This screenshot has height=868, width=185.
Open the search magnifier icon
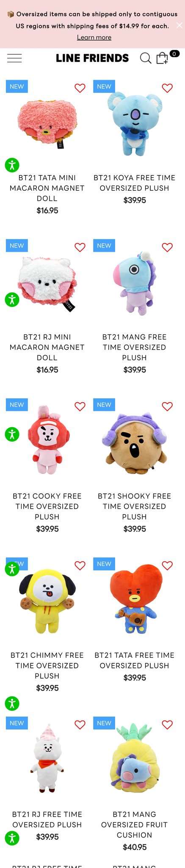(x=146, y=58)
